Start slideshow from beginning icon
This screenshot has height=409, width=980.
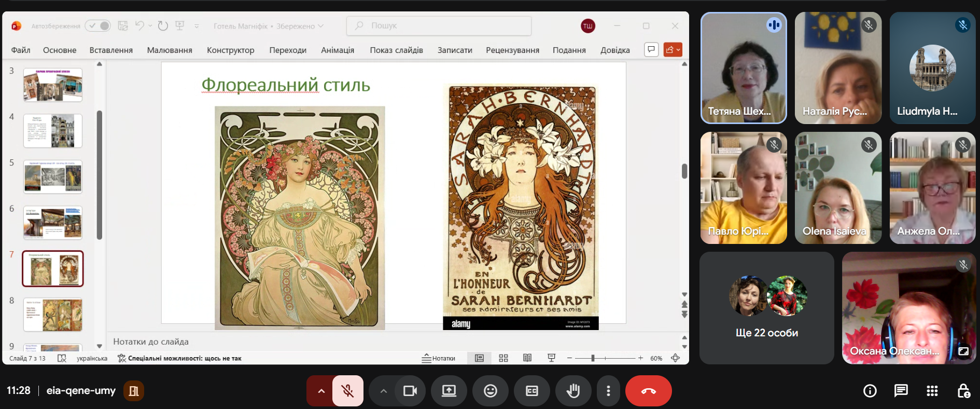click(x=180, y=25)
